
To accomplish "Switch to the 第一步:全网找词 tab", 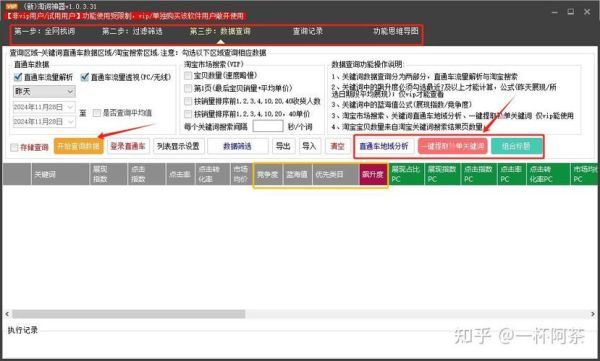I will point(44,31).
